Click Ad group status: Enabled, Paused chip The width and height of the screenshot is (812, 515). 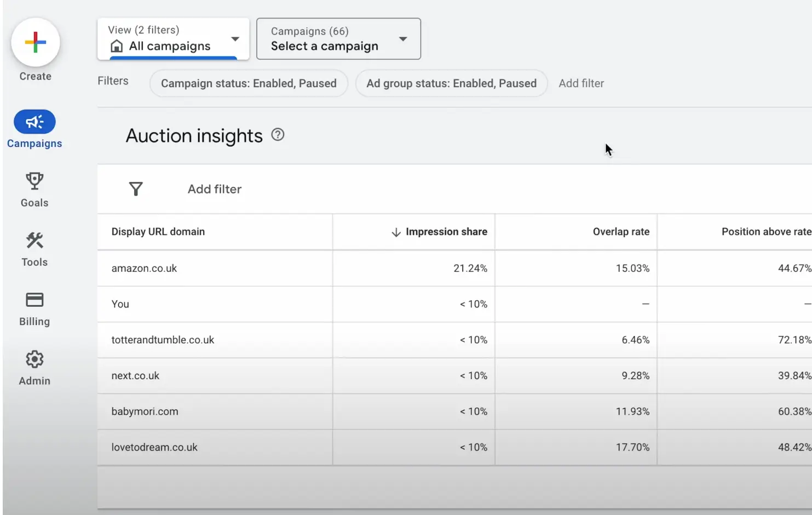451,83
